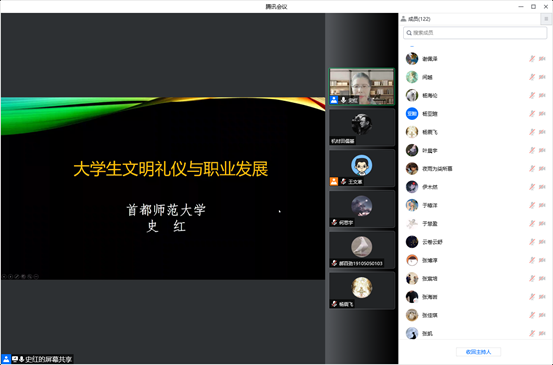Open the members panel menu icon
The image size is (553, 365).
[546, 19]
